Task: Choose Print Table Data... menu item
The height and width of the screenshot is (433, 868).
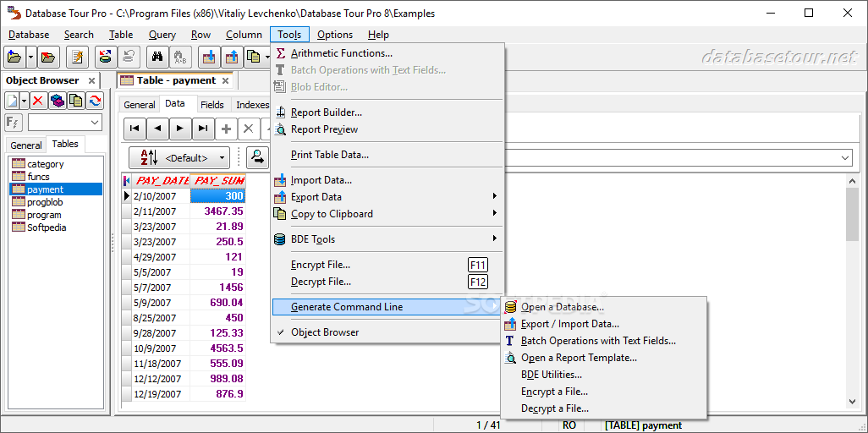Action: 330,155
